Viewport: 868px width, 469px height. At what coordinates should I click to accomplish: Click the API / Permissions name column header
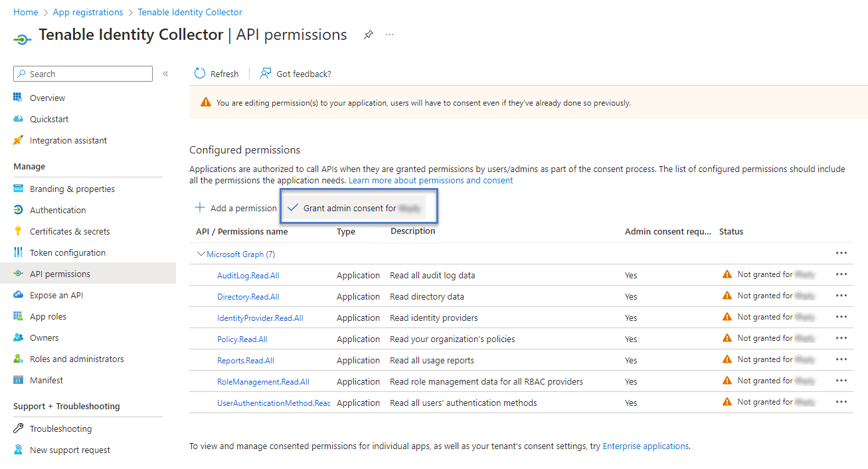242,231
